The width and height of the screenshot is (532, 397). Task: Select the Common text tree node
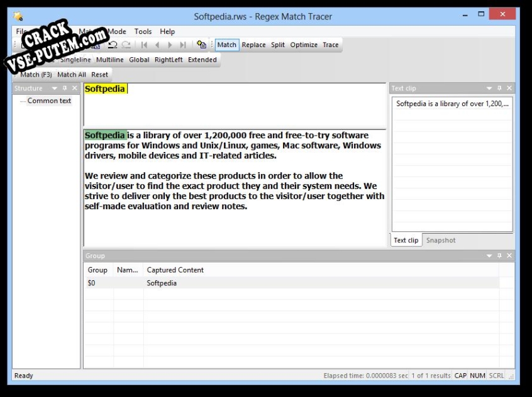coord(49,101)
